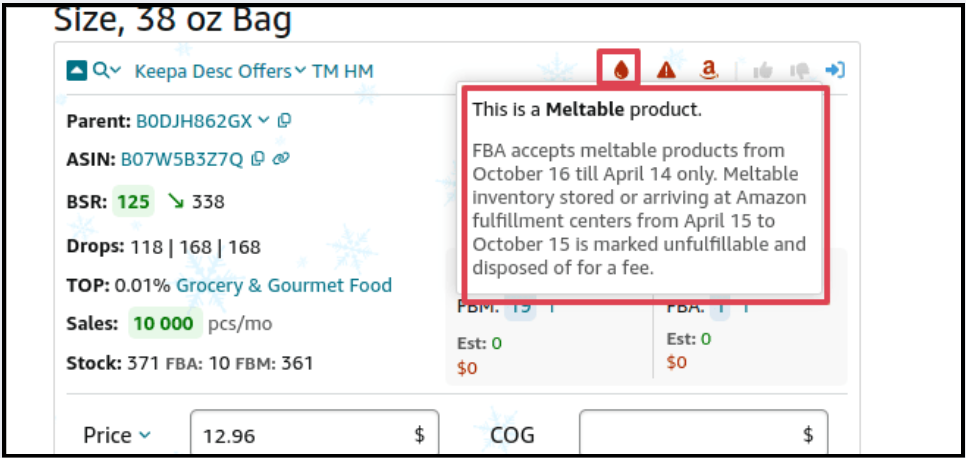Click the sign-in arrow icon
Screen dimensions: 966x458
(835, 70)
